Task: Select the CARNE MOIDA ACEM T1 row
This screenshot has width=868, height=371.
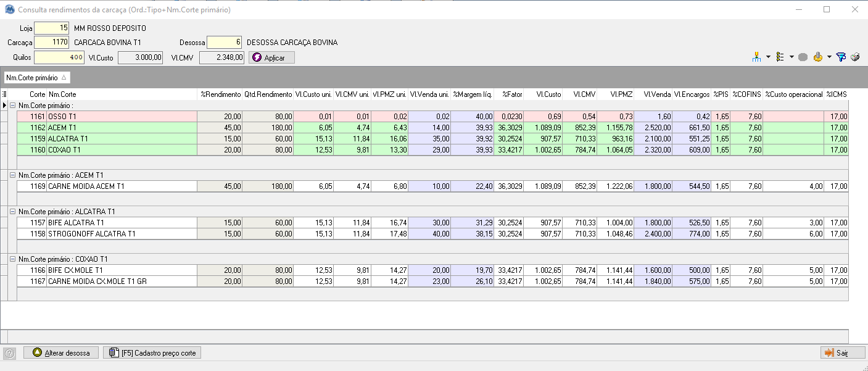Action: (432, 186)
